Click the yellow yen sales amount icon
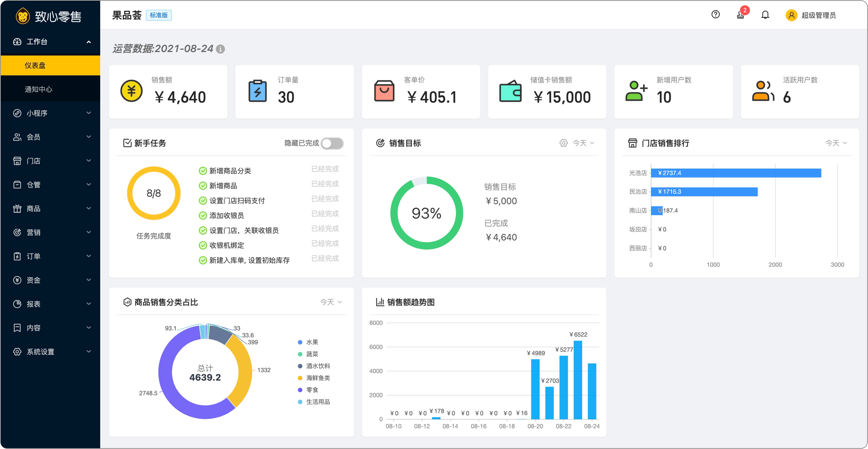Image resolution: width=868 pixels, height=449 pixels. pos(131,91)
